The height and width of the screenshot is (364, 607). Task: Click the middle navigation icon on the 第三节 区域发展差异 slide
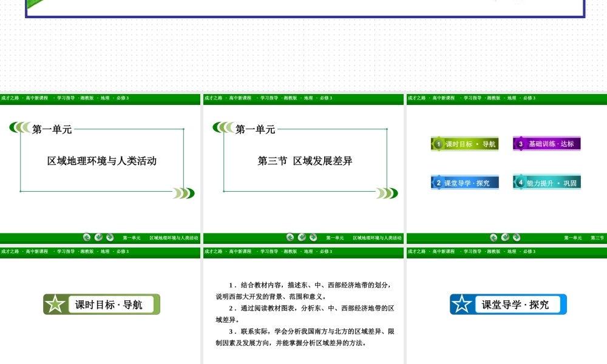pyautogui.click(x=302, y=237)
